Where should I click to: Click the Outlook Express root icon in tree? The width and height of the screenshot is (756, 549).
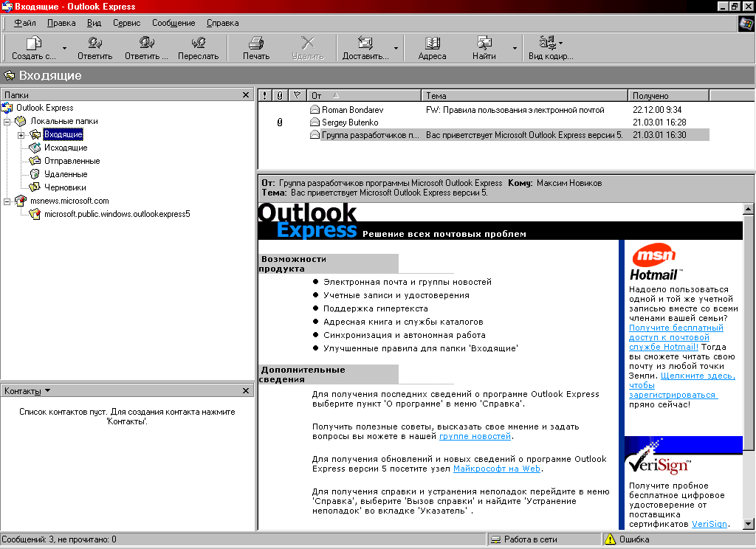7,108
